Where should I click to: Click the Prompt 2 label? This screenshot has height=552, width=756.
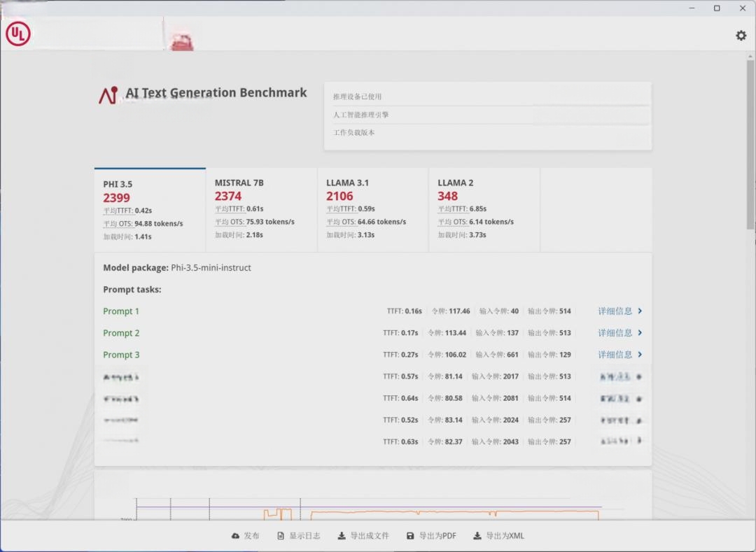[x=121, y=333]
